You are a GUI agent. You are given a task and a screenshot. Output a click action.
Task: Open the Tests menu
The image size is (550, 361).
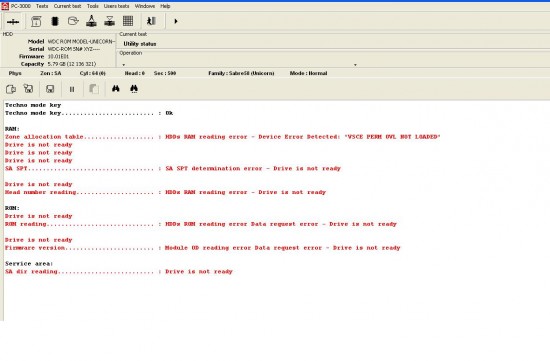pos(42,6)
